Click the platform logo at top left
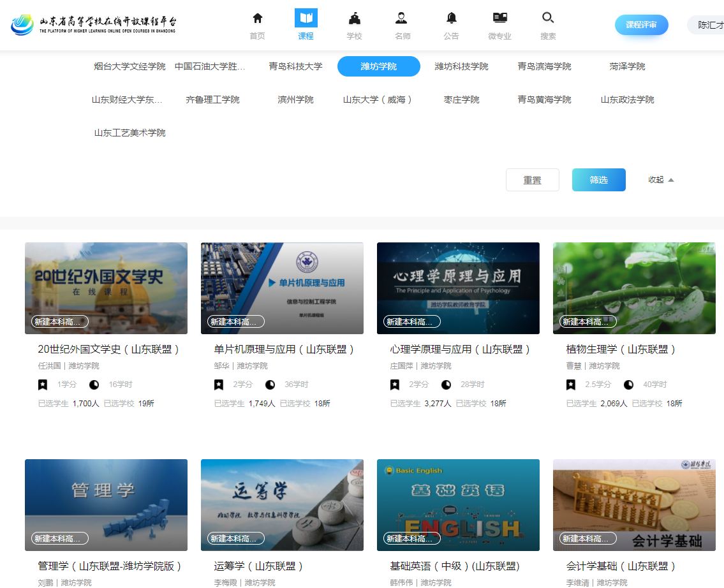 pos(94,24)
